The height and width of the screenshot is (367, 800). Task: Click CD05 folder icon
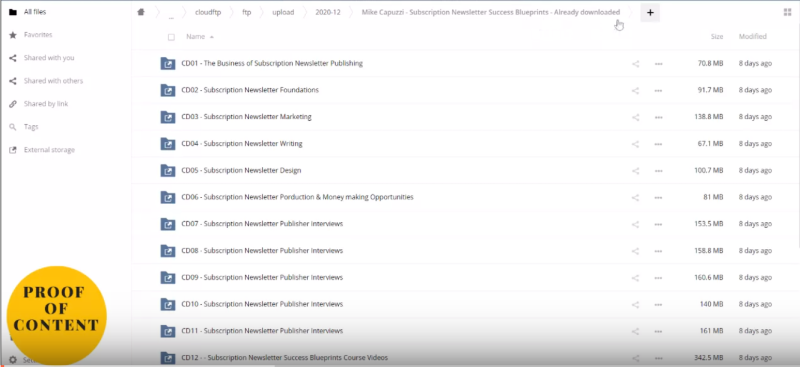coord(168,170)
